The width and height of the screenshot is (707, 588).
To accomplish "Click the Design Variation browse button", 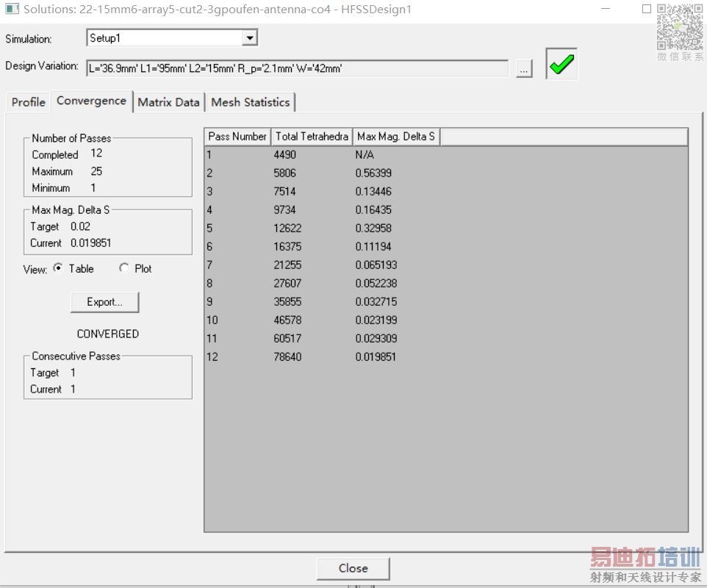I will (524, 69).
